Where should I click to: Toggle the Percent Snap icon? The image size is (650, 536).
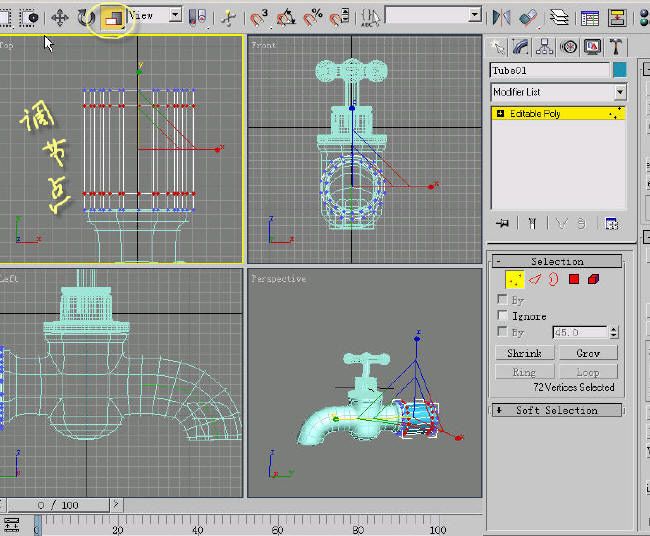[x=313, y=17]
